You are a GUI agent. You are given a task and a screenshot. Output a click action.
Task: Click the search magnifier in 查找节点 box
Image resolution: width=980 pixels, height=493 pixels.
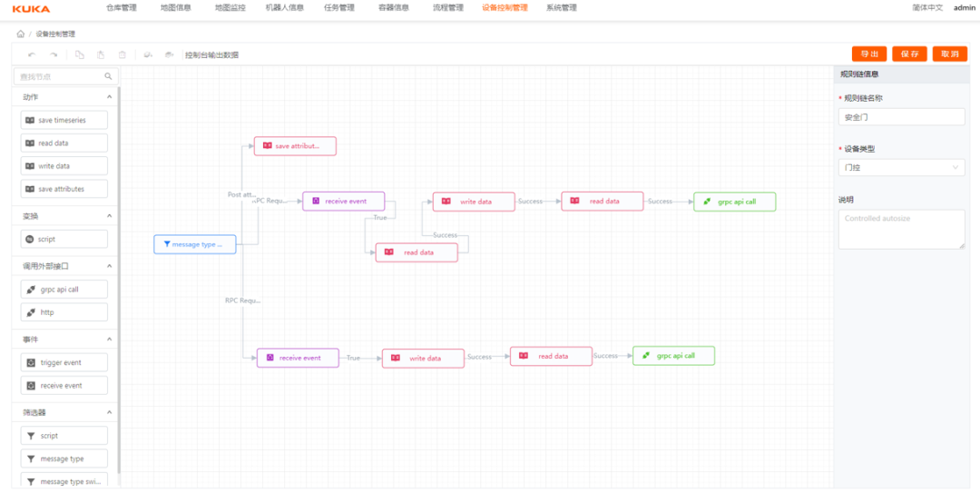click(109, 77)
